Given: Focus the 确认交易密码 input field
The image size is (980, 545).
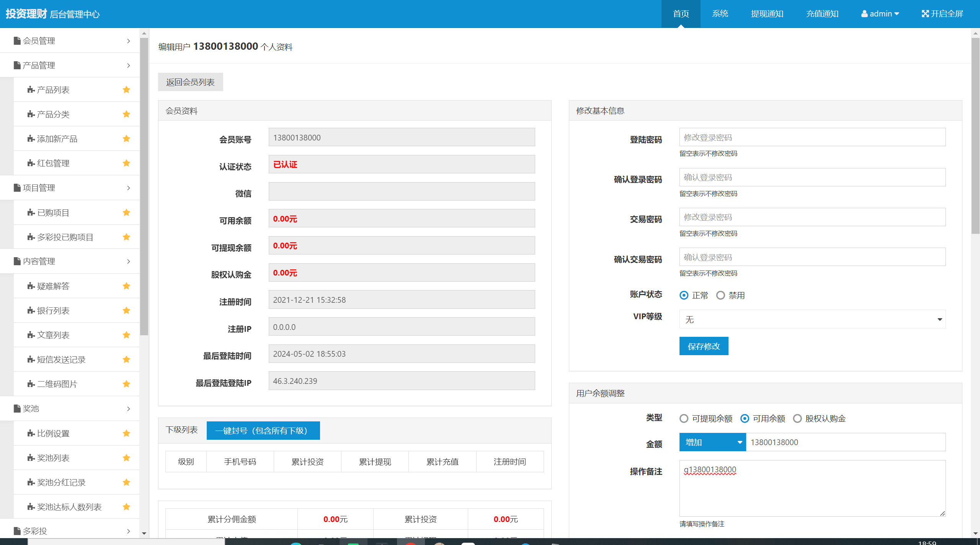Looking at the screenshot, I should (812, 257).
